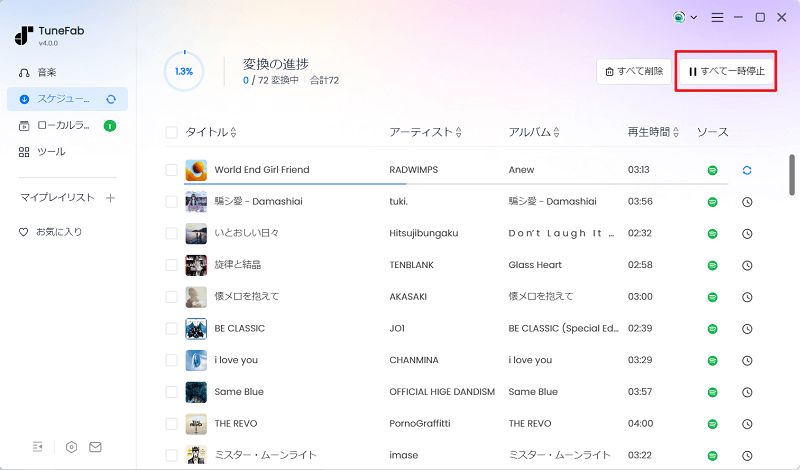Click waiting clock icon for いとおしい日々

click(747, 234)
